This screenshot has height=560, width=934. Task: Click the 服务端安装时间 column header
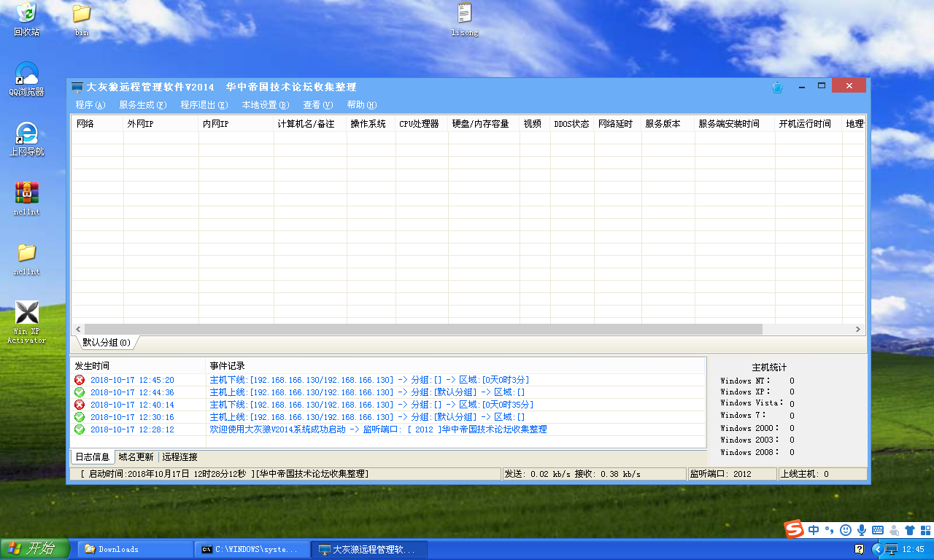click(x=735, y=124)
